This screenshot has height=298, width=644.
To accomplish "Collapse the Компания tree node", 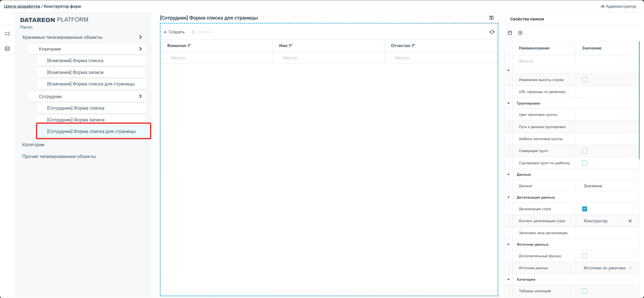I will tap(140, 49).
